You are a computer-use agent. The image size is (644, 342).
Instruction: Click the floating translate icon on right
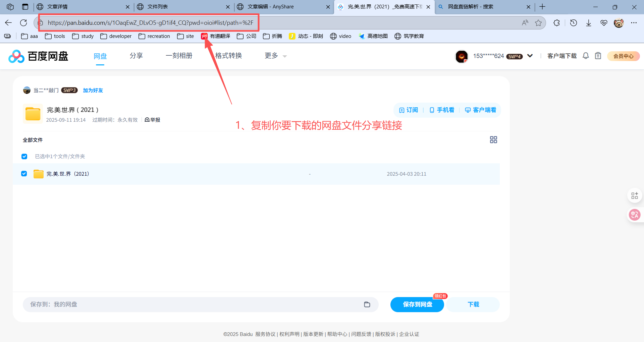(634, 215)
